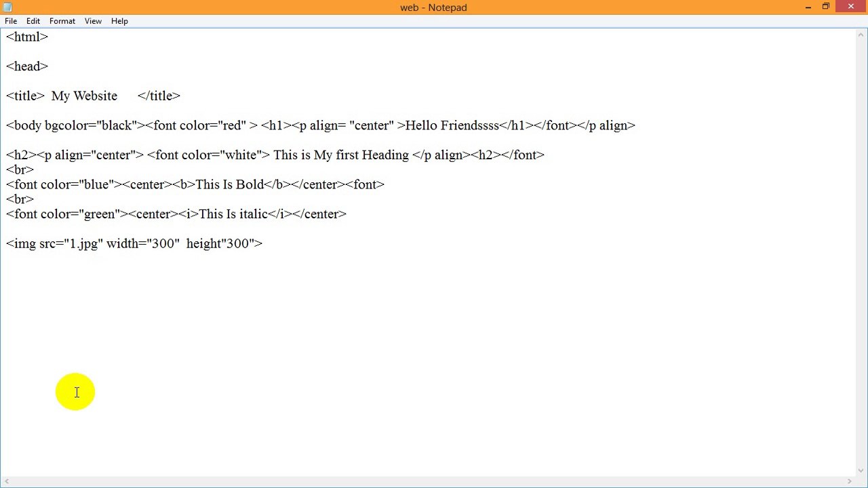Click the horizontal scrollbar right arrow
The height and width of the screenshot is (488, 868).
click(x=850, y=481)
